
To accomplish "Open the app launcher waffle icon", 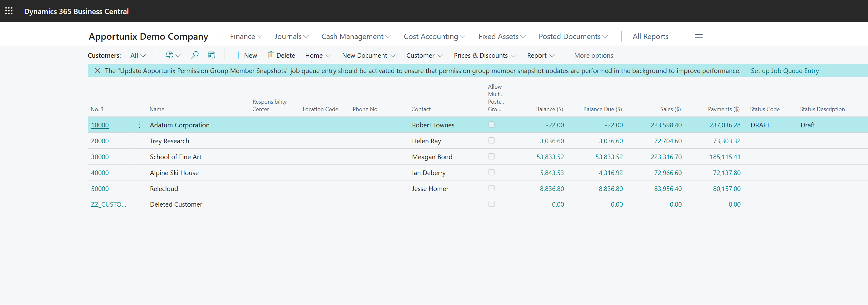I will point(9,11).
